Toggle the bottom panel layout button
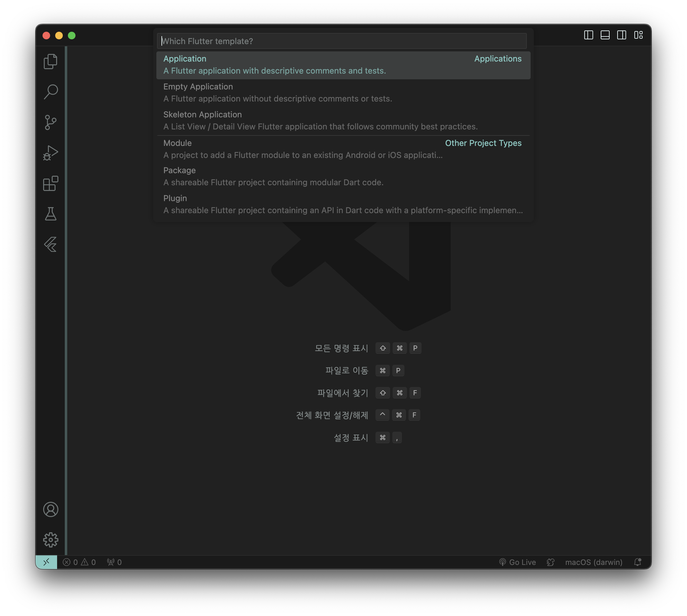Viewport: 687px width, 616px height. (x=605, y=35)
